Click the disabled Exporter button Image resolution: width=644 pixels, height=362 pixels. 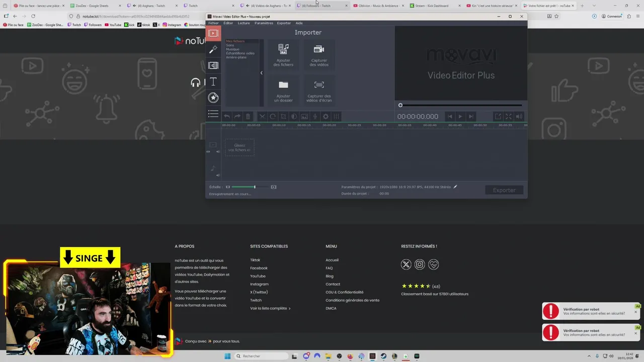click(x=504, y=190)
